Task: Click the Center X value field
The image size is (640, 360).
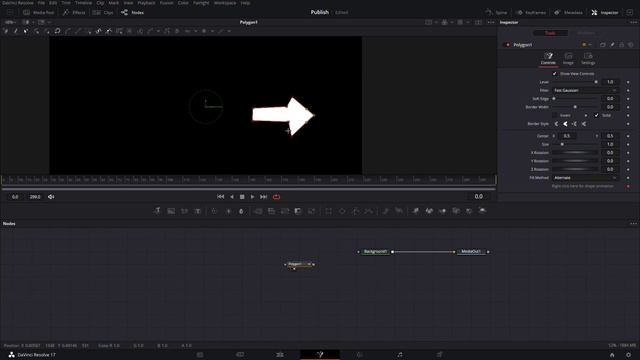Action: [x=567, y=136]
